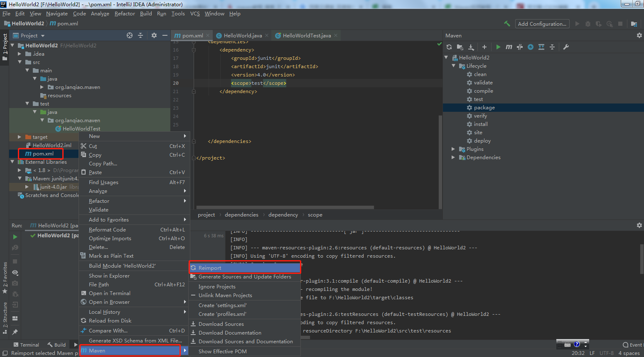This screenshot has width=644, height=357.
Task: Toggle Skip Tests mode lightning icon
Action: (531, 47)
